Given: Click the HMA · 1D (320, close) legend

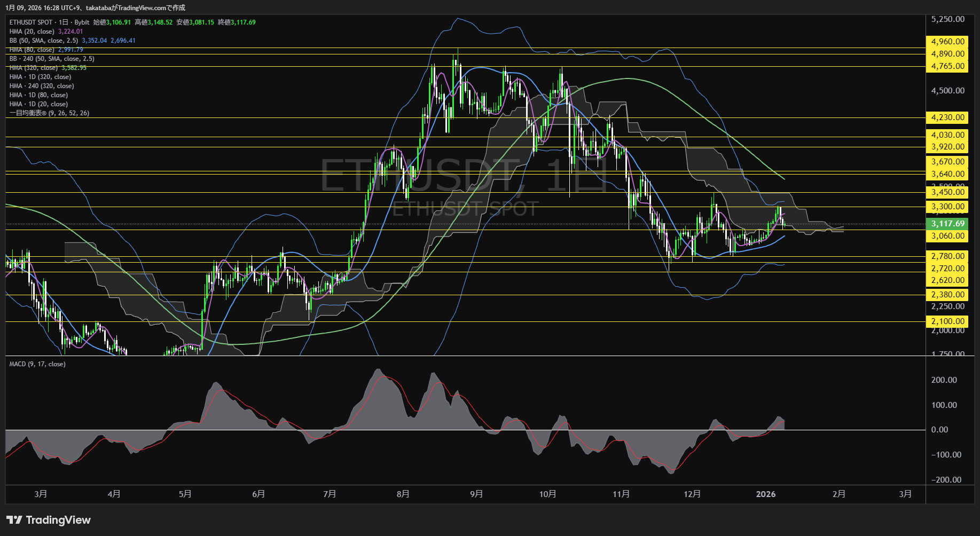Looking at the screenshot, I should (x=40, y=77).
